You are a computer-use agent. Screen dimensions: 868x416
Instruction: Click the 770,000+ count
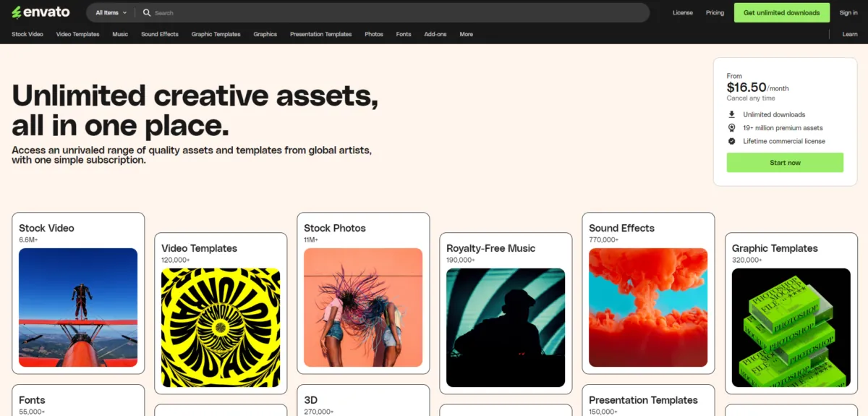pyautogui.click(x=603, y=239)
